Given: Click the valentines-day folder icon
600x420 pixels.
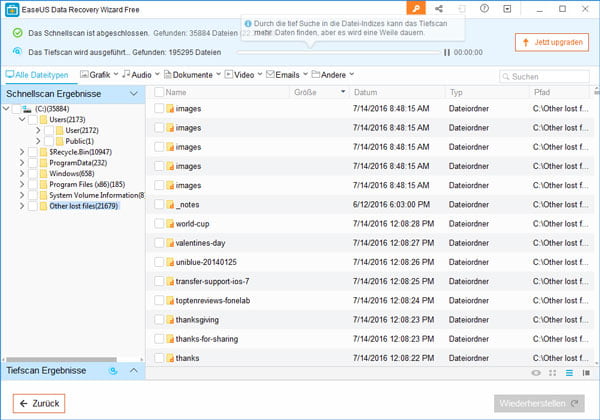Looking at the screenshot, I should tap(170, 243).
